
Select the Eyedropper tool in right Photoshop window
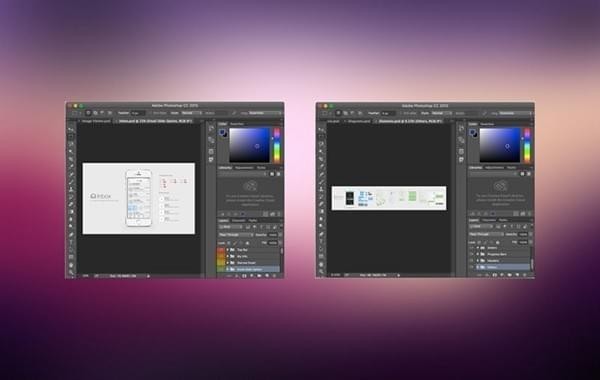[321, 166]
